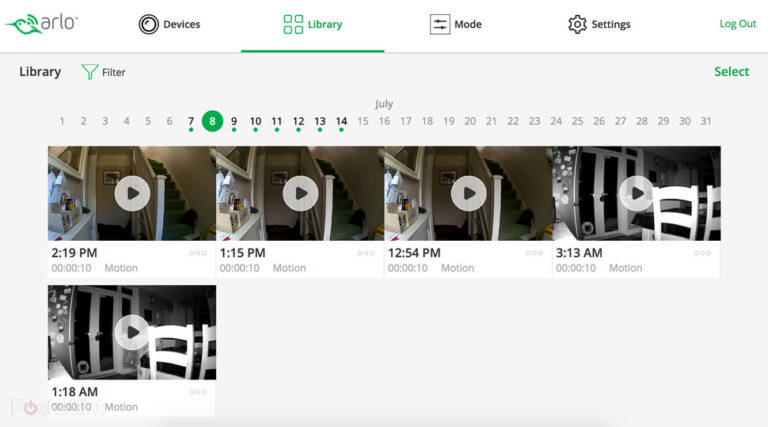Image resolution: width=768 pixels, height=427 pixels.
Task: Select July 20 in the calendar
Action: (x=470, y=121)
